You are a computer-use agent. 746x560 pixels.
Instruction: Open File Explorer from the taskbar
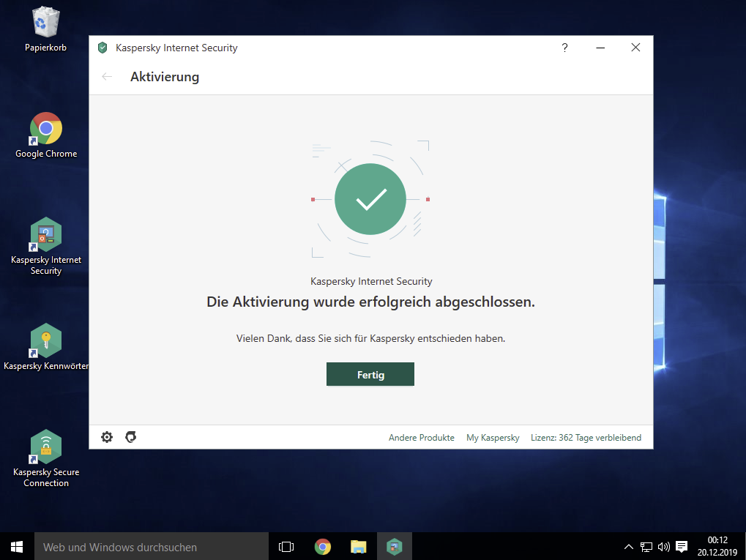click(358, 547)
